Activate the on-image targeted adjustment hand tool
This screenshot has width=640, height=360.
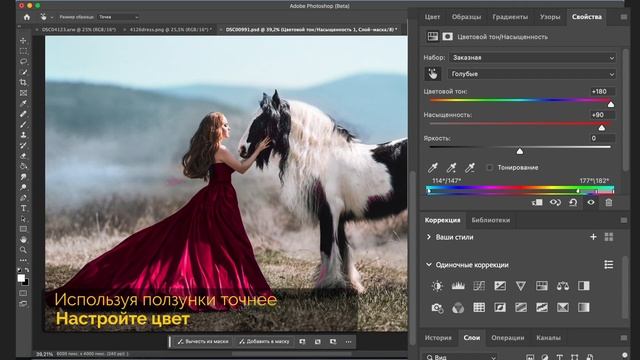click(x=433, y=74)
